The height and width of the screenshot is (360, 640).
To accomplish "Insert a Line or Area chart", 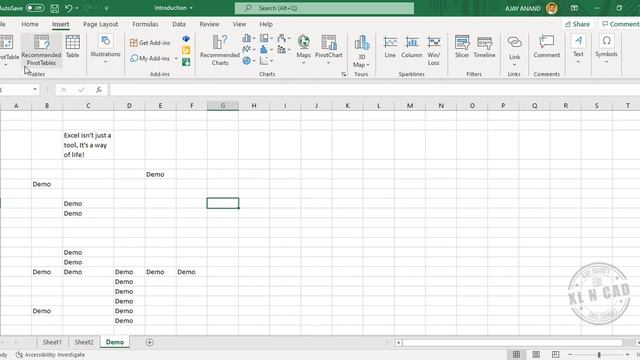I will 249,49.
